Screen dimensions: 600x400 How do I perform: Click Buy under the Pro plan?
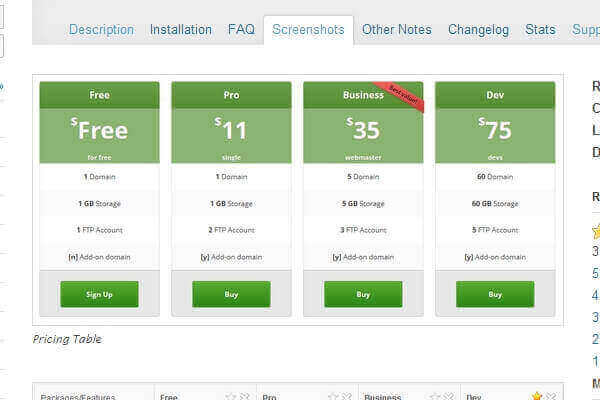tap(231, 294)
